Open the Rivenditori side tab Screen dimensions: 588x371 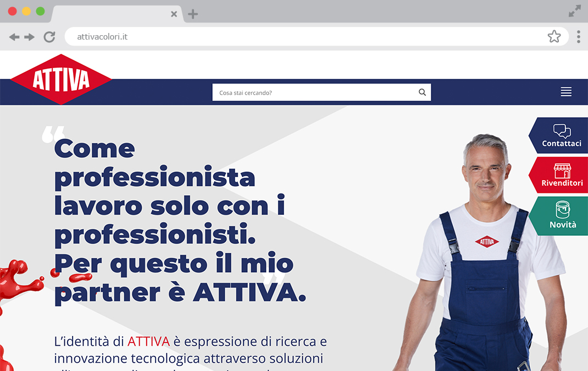coord(558,175)
